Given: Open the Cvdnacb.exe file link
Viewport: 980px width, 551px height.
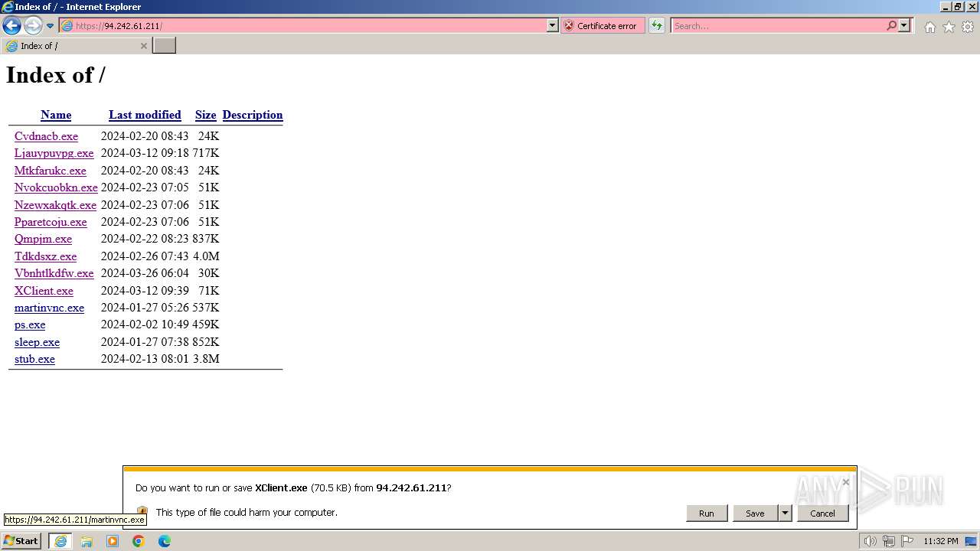Looking at the screenshot, I should point(46,136).
